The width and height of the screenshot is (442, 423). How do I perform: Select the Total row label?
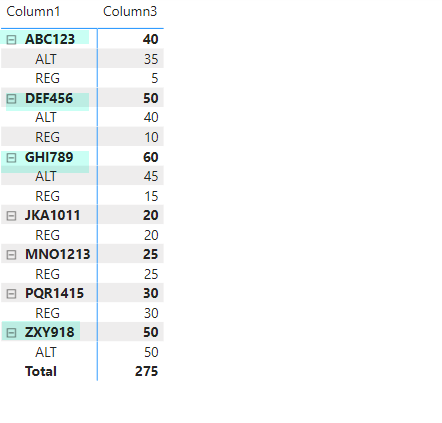coord(41,371)
